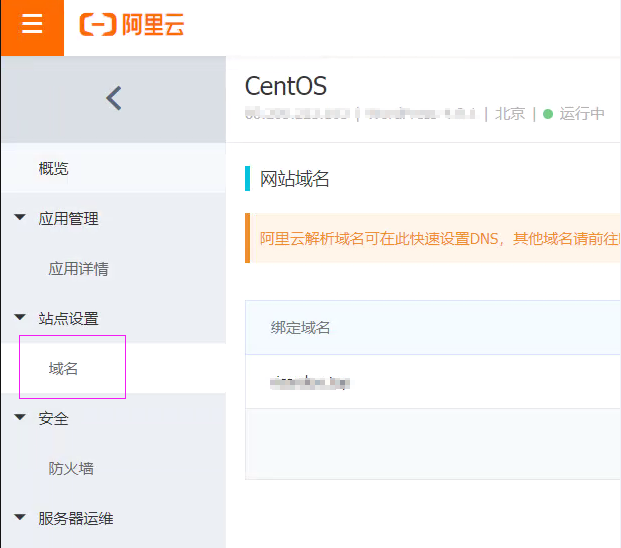This screenshot has height=548, width=621.
Task: Select the 域名 sidebar item
Action: (63, 368)
